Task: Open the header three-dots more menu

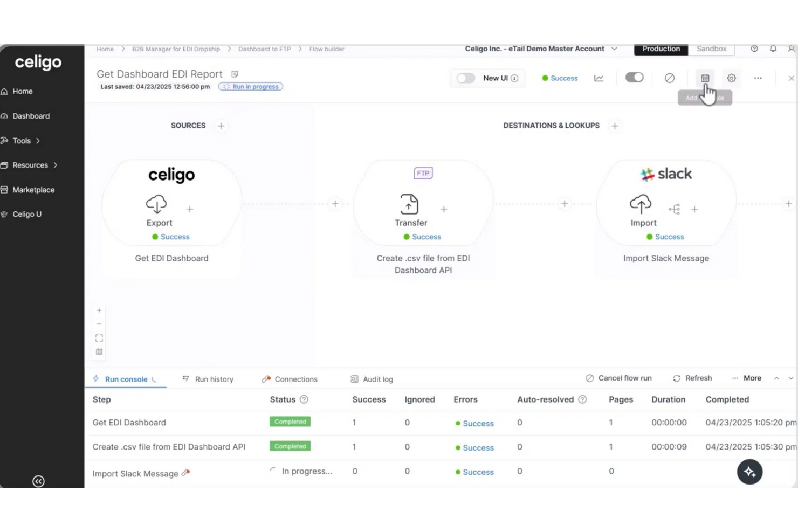Action: point(758,78)
